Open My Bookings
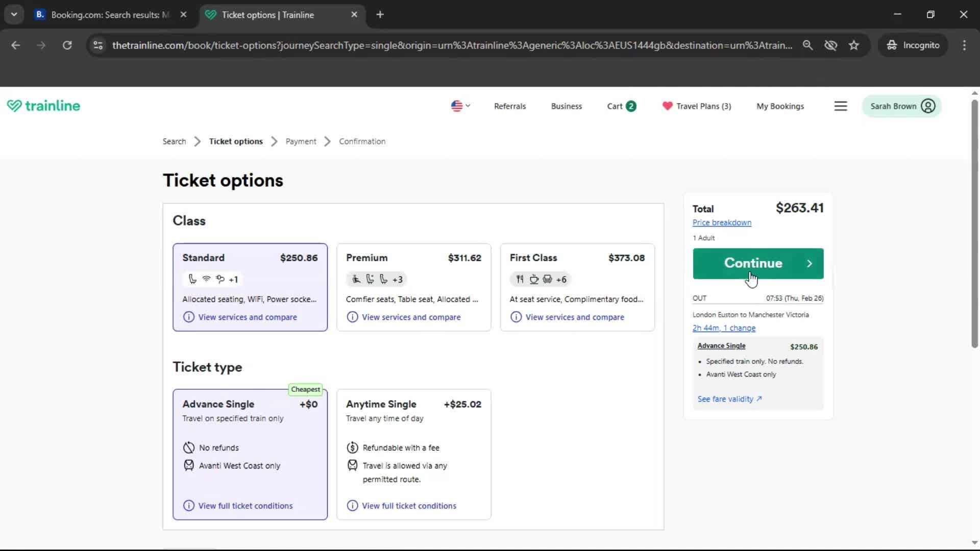This screenshot has height=551, width=980. click(780, 106)
